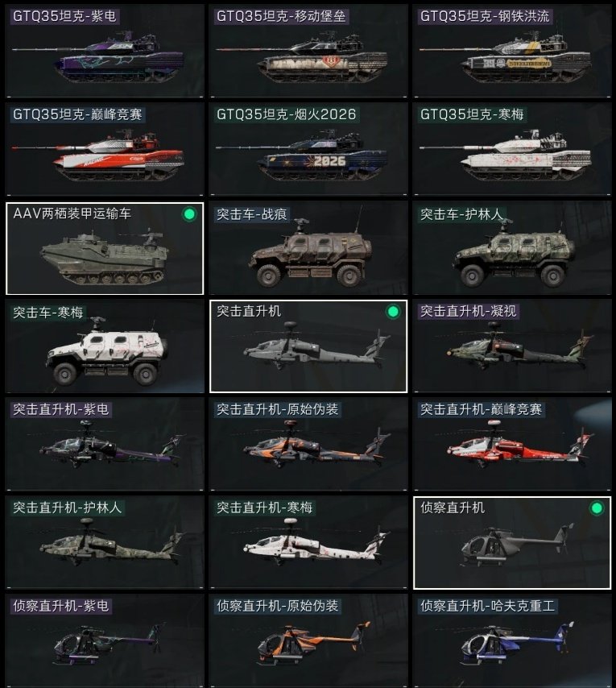Select the GTQ35坦克-巅峰竞赛 red tank skin
Screen dimensions: 616x688
105,149
